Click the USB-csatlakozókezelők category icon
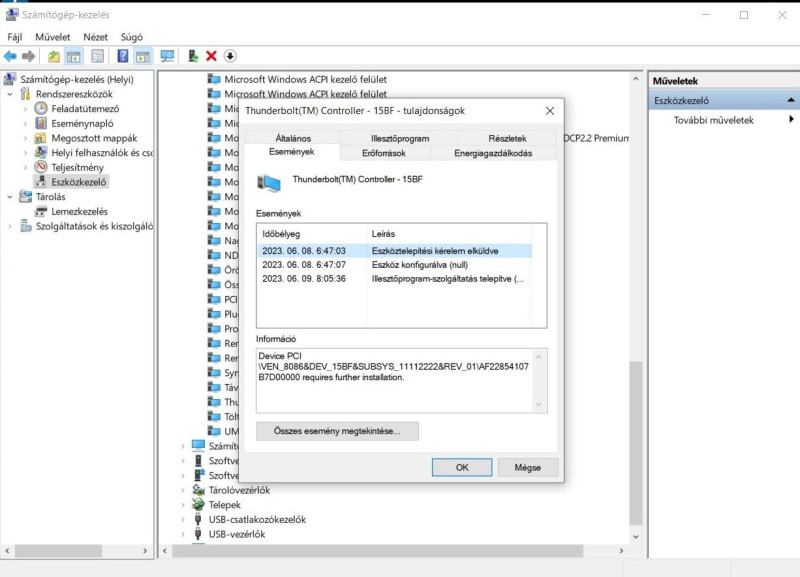This screenshot has width=800, height=577. coord(198,519)
